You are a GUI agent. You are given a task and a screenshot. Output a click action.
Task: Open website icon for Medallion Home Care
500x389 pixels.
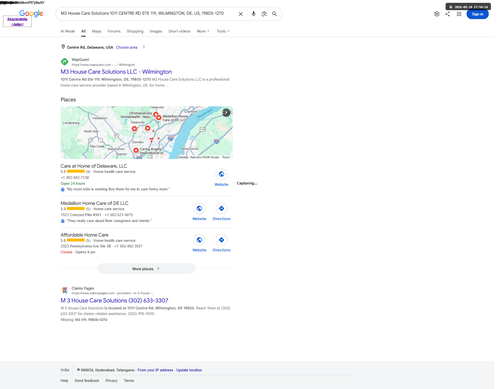(x=199, y=209)
